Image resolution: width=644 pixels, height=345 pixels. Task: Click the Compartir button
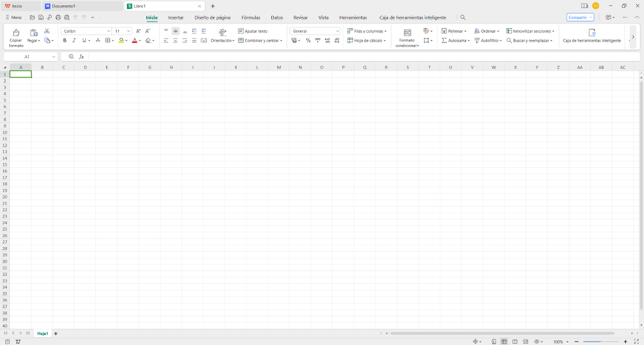pyautogui.click(x=579, y=17)
